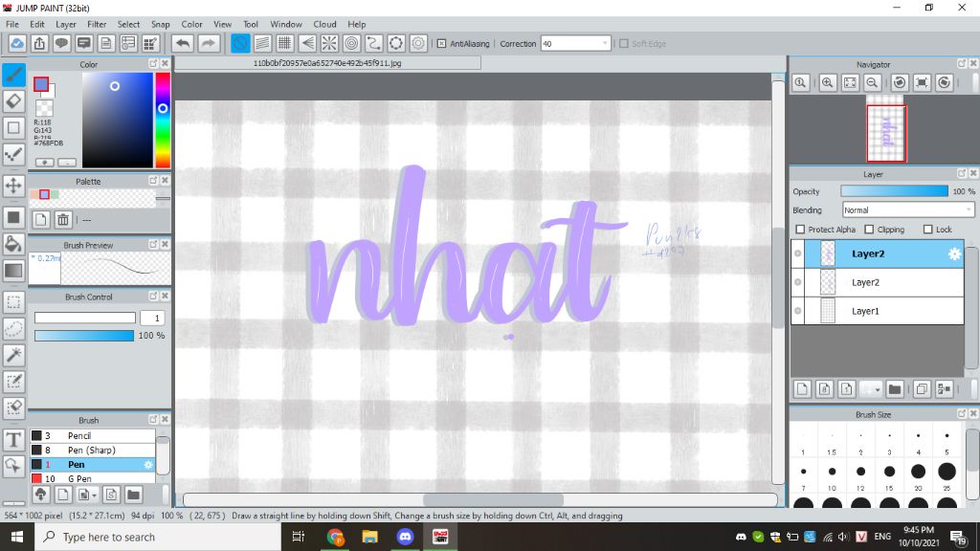Select the Eraser tool

tap(13, 101)
